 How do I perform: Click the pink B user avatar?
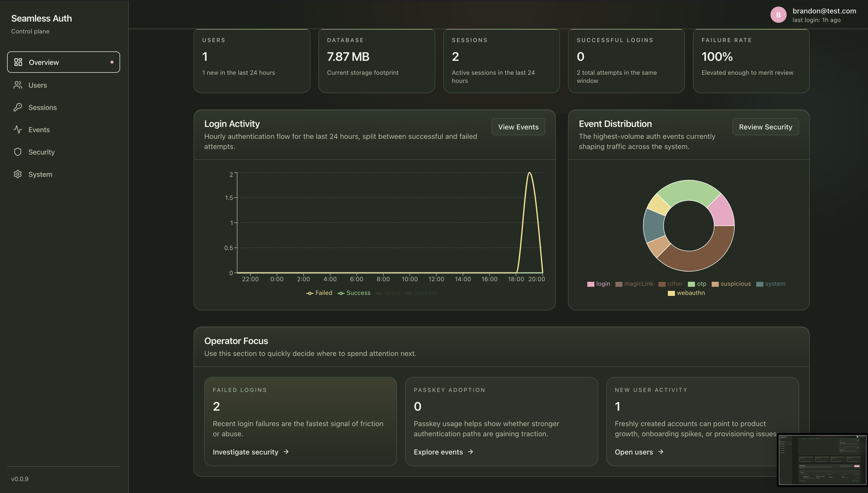(778, 15)
